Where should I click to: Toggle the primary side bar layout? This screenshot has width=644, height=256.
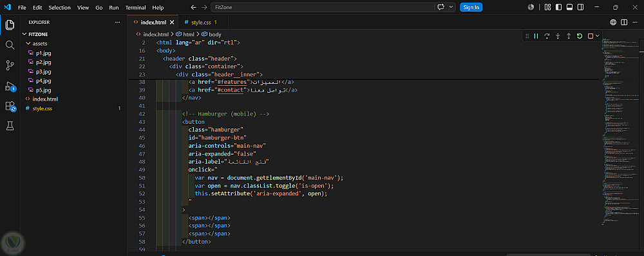[558, 7]
